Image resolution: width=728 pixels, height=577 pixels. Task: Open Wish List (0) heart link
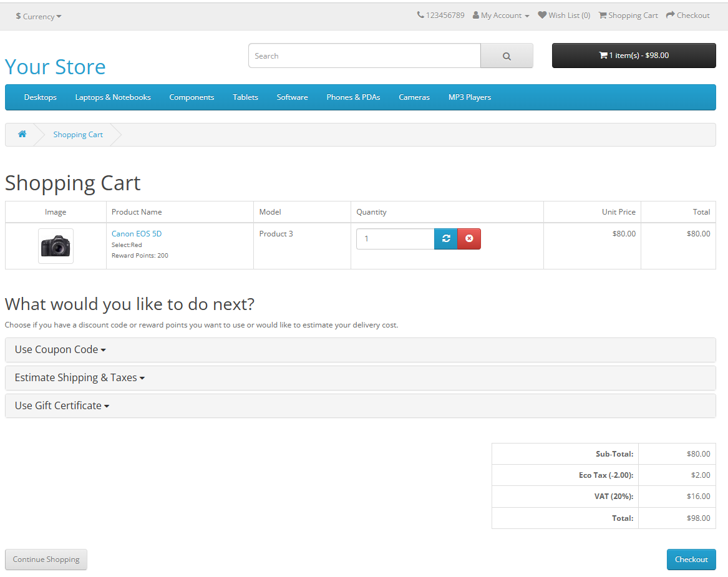(564, 16)
